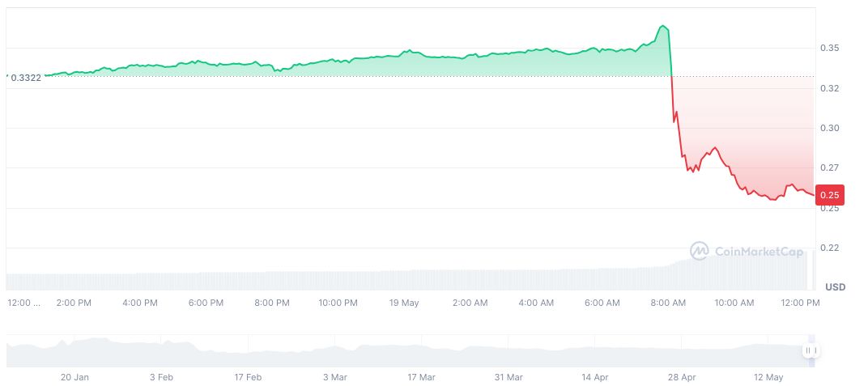Grab the navigator range slider handle

pos(811,350)
